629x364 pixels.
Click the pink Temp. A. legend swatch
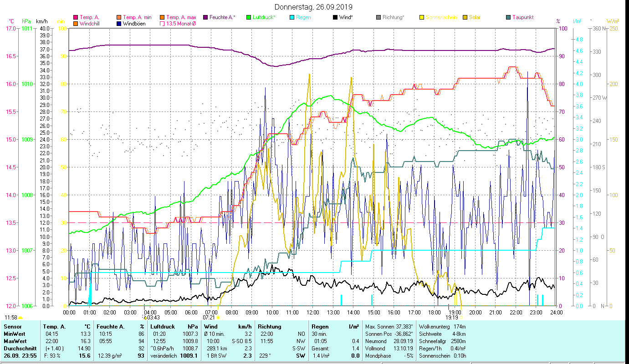coord(76,17)
